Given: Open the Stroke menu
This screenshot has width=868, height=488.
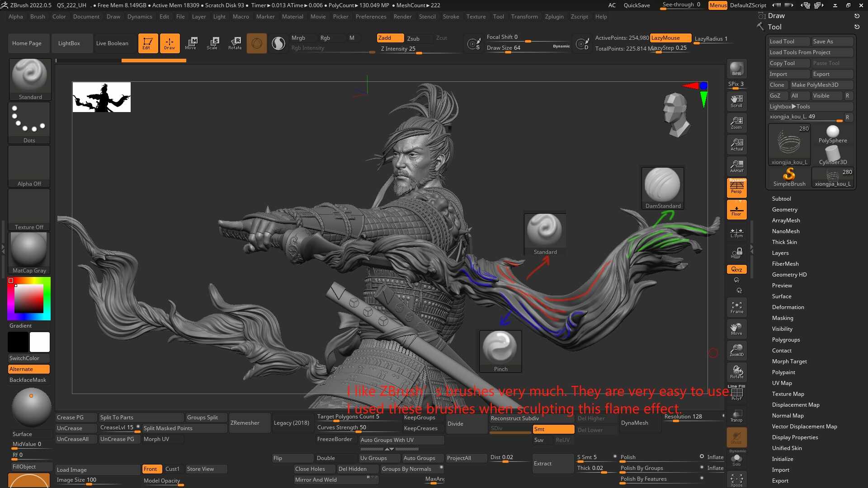Looking at the screenshot, I should point(451,17).
